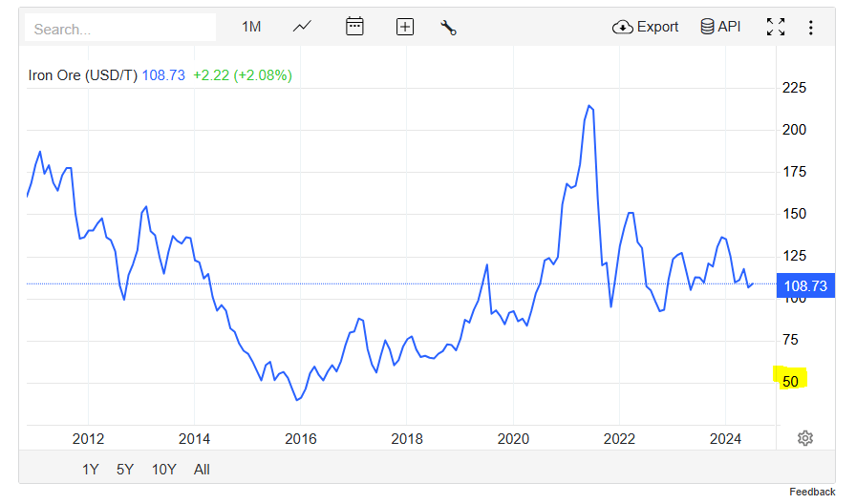
Task: Click the 2014 x-axis label
Action: pos(194,439)
